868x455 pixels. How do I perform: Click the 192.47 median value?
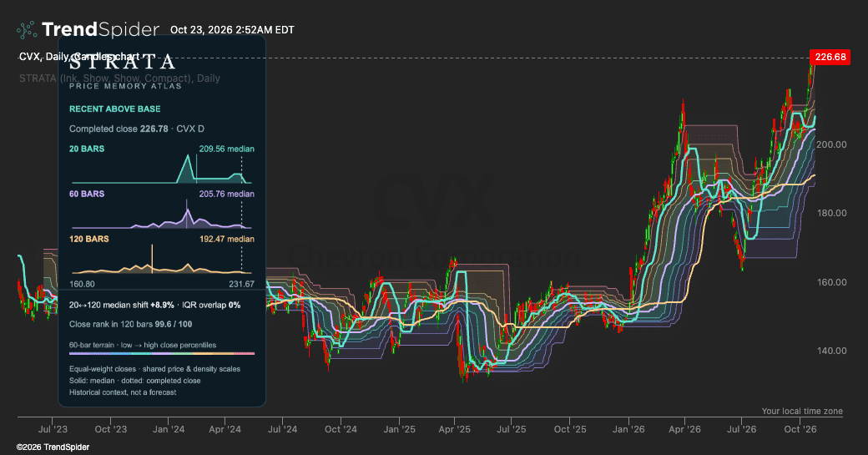coord(227,239)
